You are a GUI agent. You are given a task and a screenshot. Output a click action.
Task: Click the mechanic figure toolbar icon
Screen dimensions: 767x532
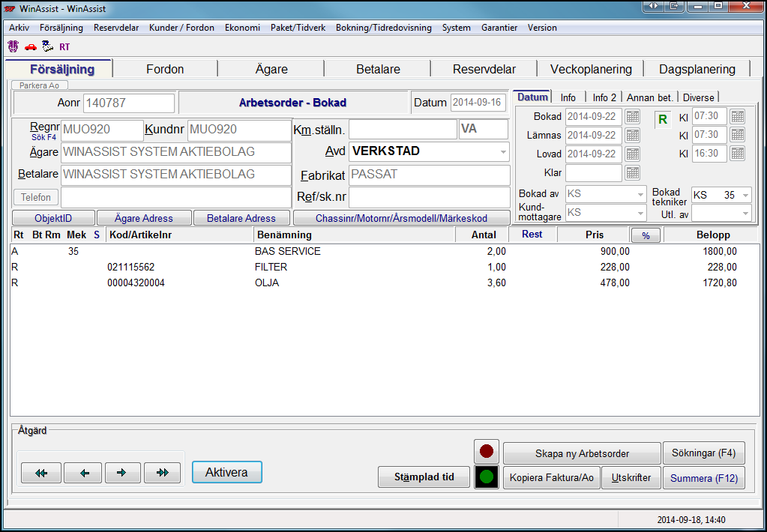(x=47, y=46)
